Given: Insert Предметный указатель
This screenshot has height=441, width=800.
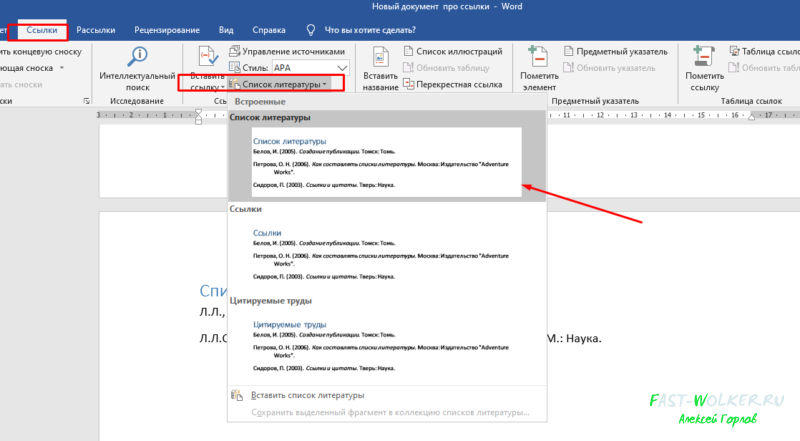Looking at the screenshot, I should [x=621, y=52].
